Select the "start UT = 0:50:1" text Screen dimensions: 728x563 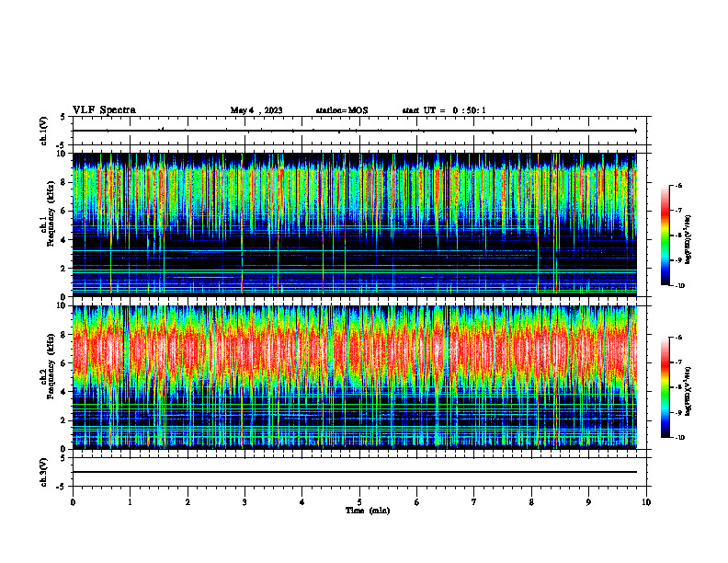click(x=444, y=110)
